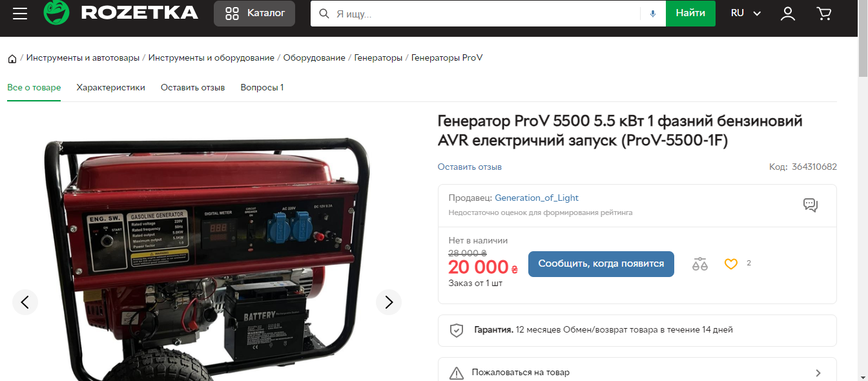The height and width of the screenshot is (381, 868).
Task: Open the Generation_of_Light seller link
Action: (x=537, y=198)
